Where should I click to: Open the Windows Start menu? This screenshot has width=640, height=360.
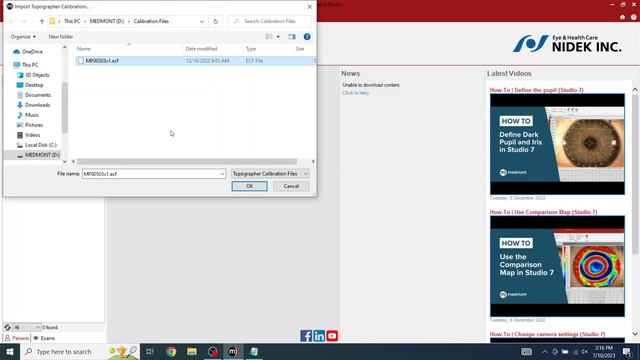(10, 351)
